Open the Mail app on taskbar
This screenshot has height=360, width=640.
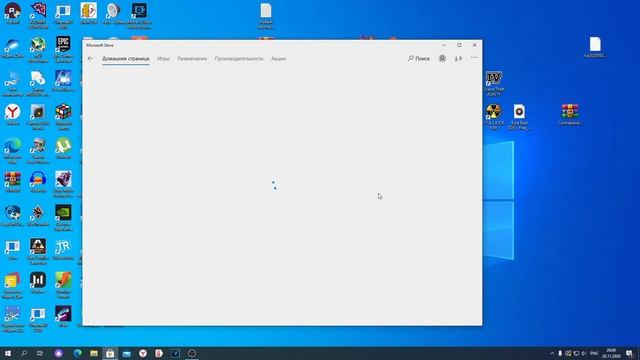127,353
